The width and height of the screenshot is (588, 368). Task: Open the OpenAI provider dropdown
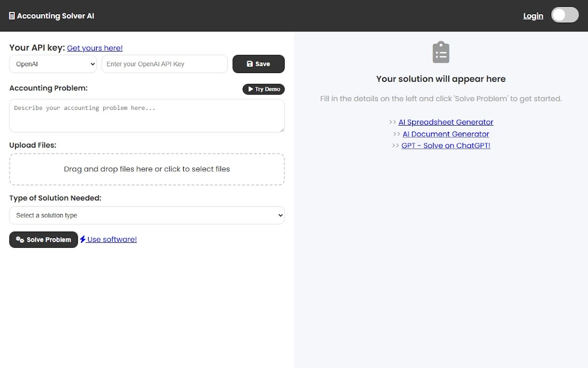coord(53,64)
